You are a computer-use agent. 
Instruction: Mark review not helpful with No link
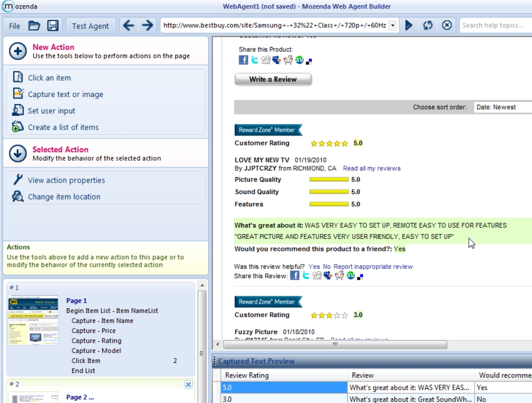327,267
